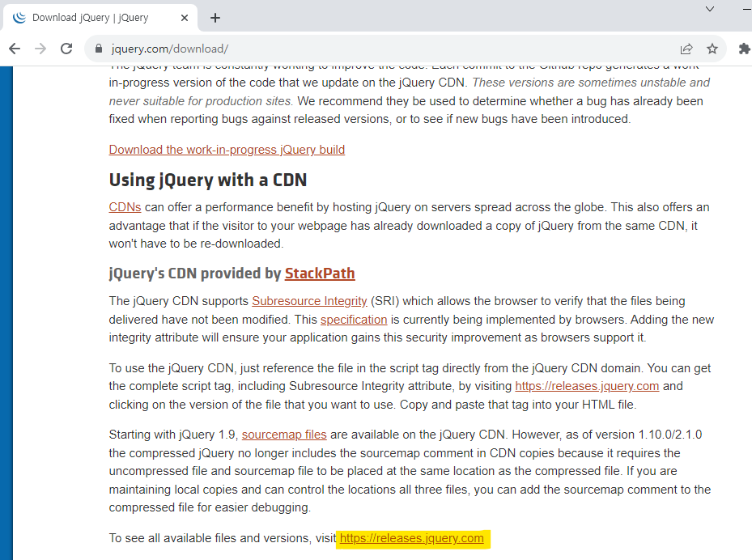Image resolution: width=752 pixels, height=560 pixels.
Task: Open the extensions puzzle icon
Action: point(744,49)
